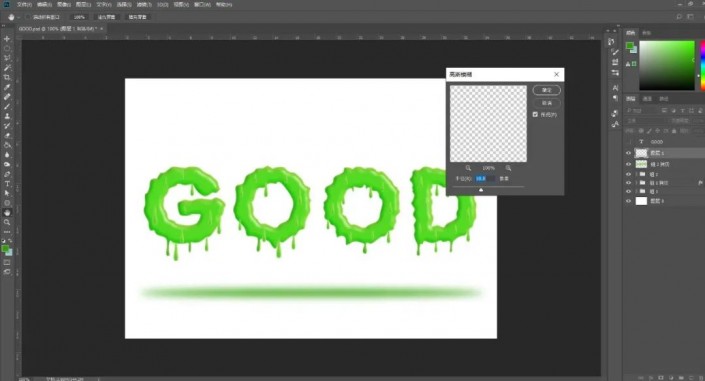705x381 pixels.
Task: Click zoom-in magnifier in blur dialog
Action: pos(508,168)
